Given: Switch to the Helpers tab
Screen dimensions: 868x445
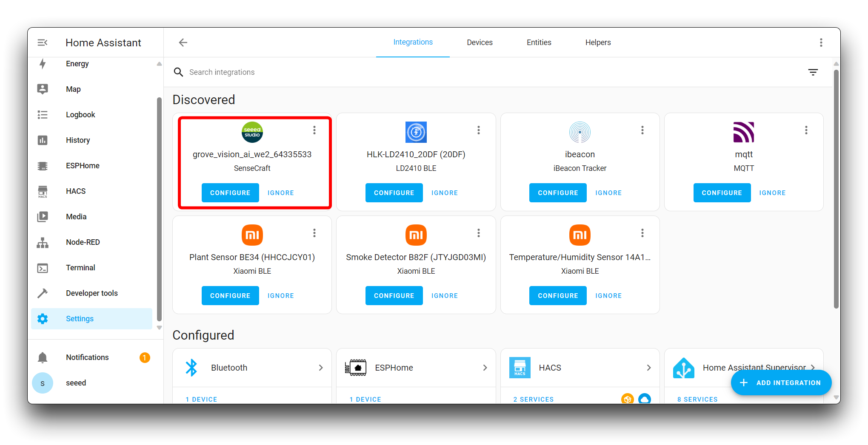Looking at the screenshot, I should [598, 43].
